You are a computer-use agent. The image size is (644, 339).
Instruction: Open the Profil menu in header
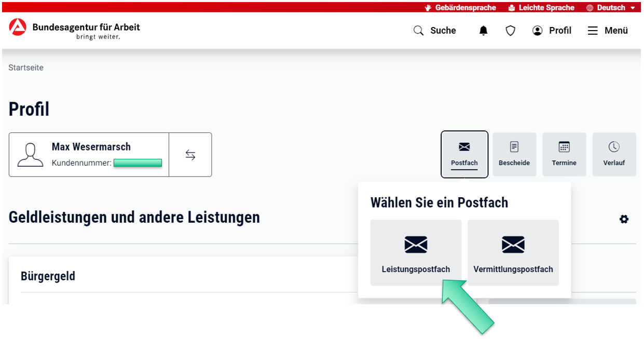552,31
